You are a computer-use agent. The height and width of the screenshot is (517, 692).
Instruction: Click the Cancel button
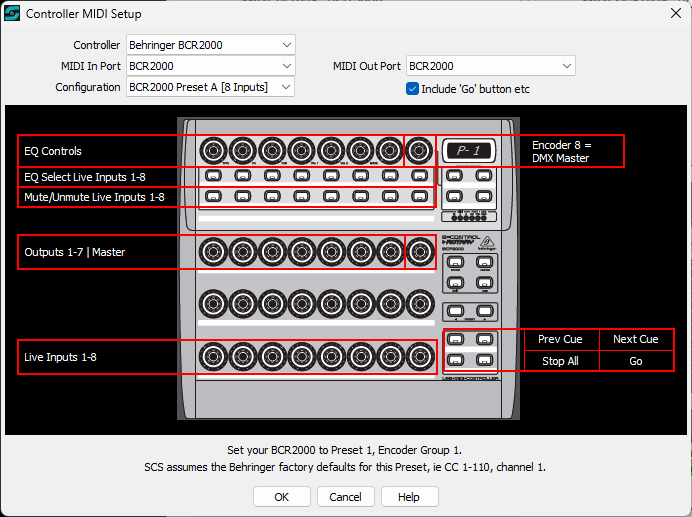pyautogui.click(x=345, y=497)
